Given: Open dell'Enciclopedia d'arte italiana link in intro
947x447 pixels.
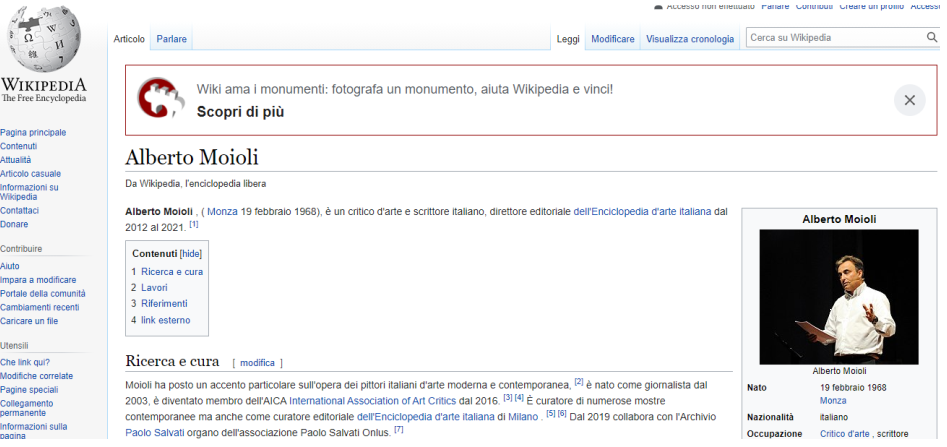Looking at the screenshot, I should tap(642, 212).
